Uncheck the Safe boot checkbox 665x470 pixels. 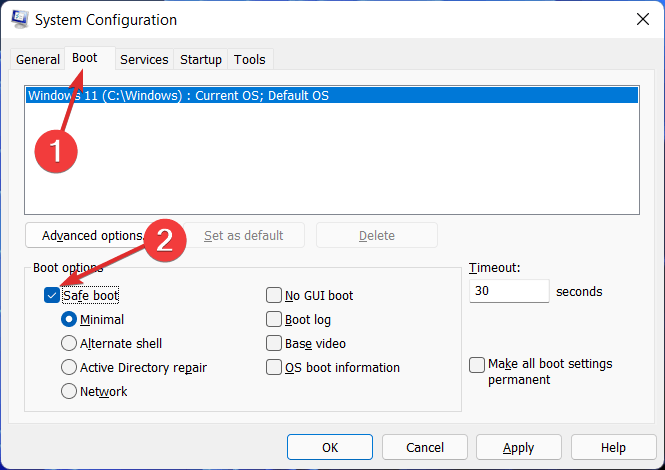(52, 295)
